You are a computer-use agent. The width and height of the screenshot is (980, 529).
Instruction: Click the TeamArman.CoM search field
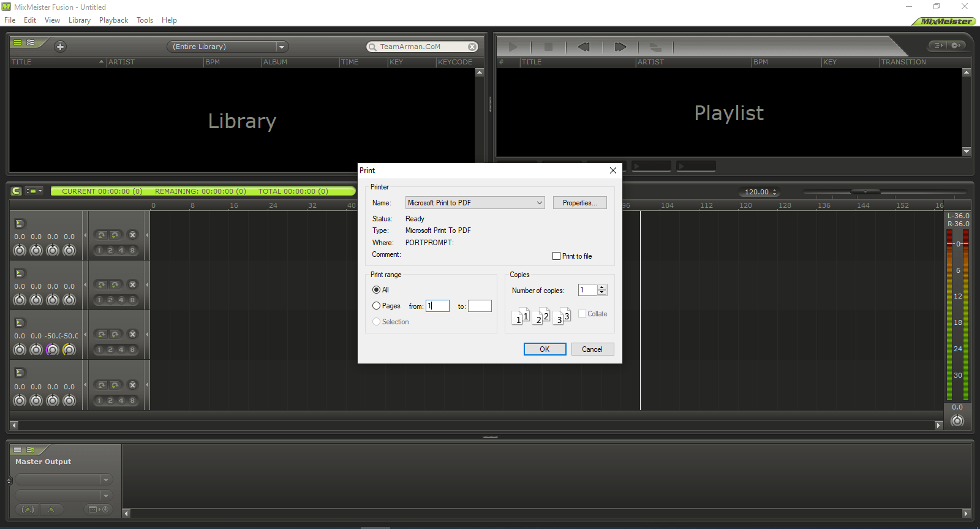(x=422, y=47)
